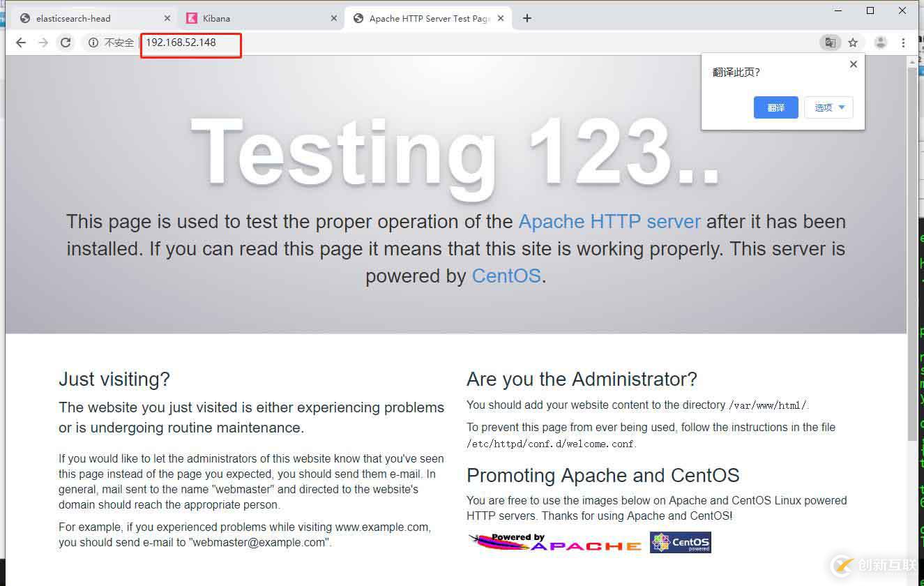The width and height of the screenshot is (924, 586).
Task: Expand the 选项 options dropdown
Action: (829, 107)
